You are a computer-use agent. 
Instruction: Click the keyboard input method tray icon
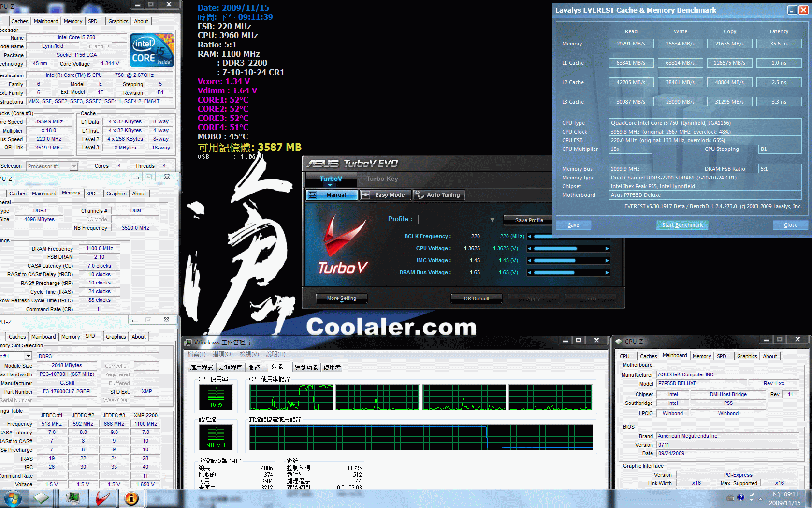(730, 498)
